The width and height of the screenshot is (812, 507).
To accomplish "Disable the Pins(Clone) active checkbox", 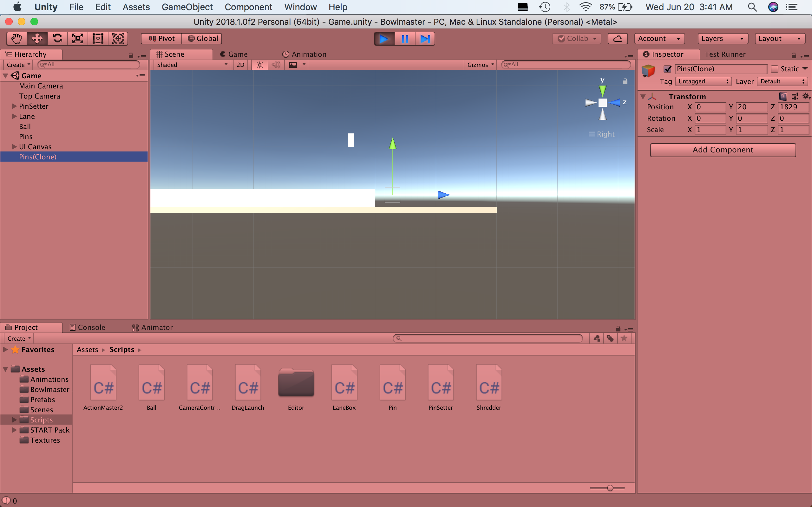I will [668, 69].
